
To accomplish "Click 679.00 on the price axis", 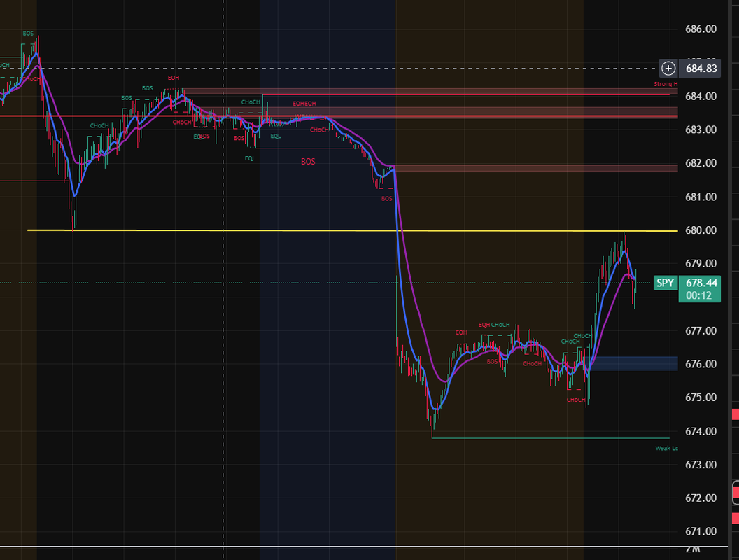I will pyautogui.click(x=701, y=263).
